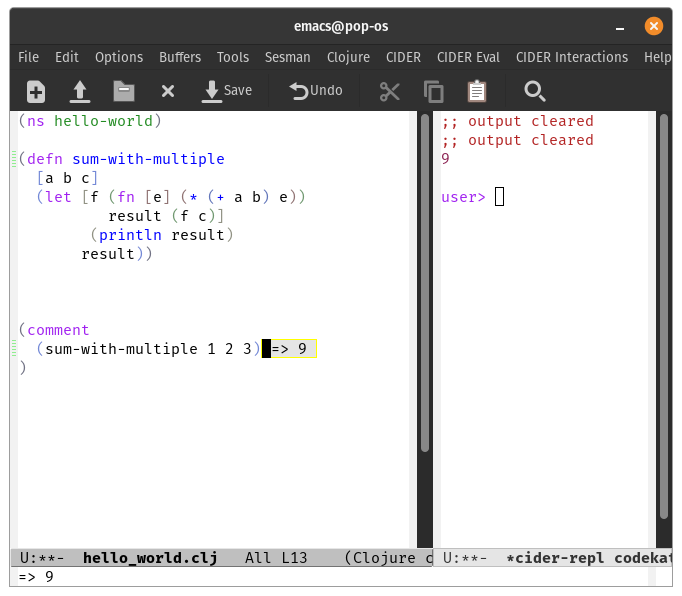The width and height of the screenshot is (682, 596).
Task: Click the Open File upload-arrow icon
Action: [x=80, y=92]
